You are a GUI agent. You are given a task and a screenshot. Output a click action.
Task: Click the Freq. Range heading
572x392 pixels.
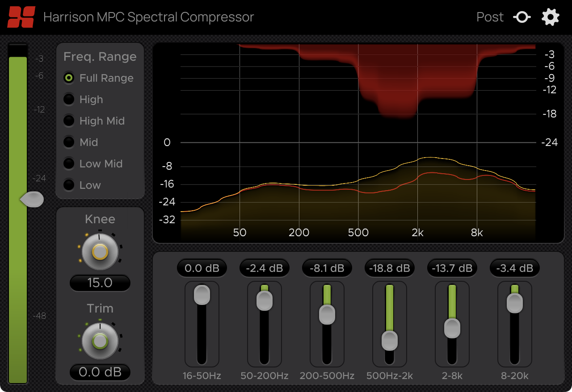100,57
